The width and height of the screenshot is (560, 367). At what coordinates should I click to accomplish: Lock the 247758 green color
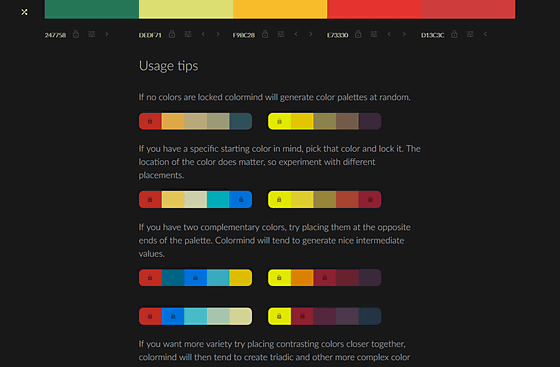point(76,34)
